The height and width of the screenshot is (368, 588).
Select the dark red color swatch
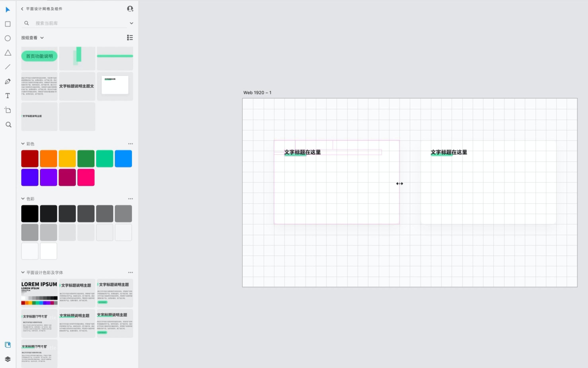point(30,159)
